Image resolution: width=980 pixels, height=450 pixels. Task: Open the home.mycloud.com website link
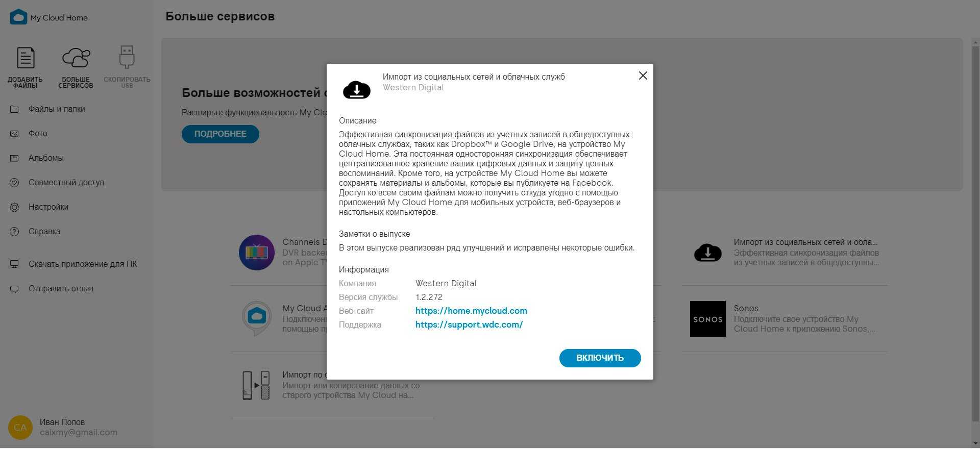click(471, 311)
